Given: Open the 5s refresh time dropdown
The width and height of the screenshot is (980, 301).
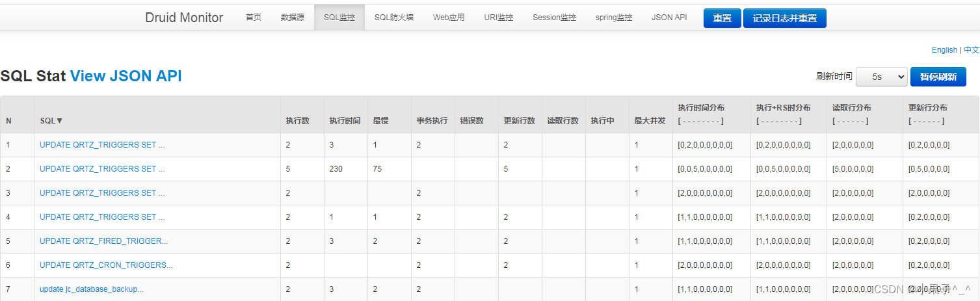Looking at the screenshot, I should pos(882,77).
